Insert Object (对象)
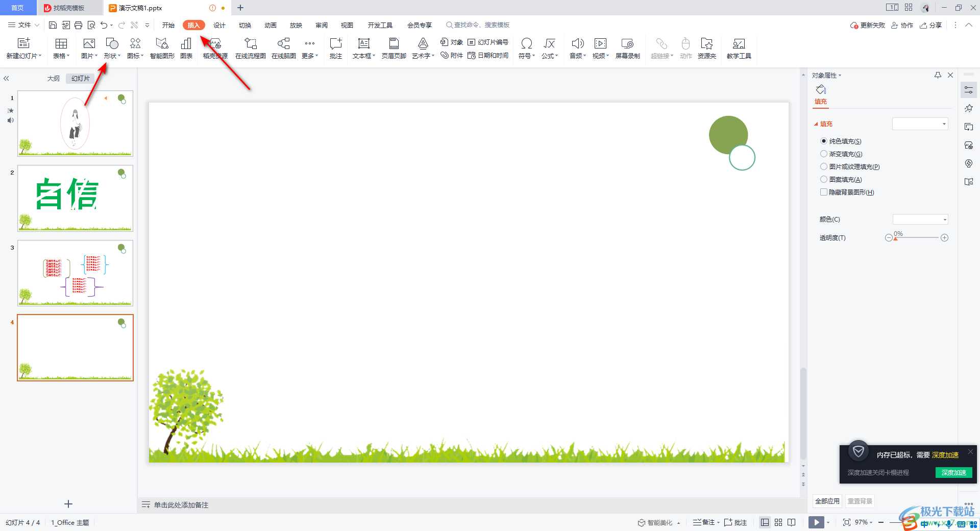The width and height of the screenshot is (980, 531). (x=452, y=42)
